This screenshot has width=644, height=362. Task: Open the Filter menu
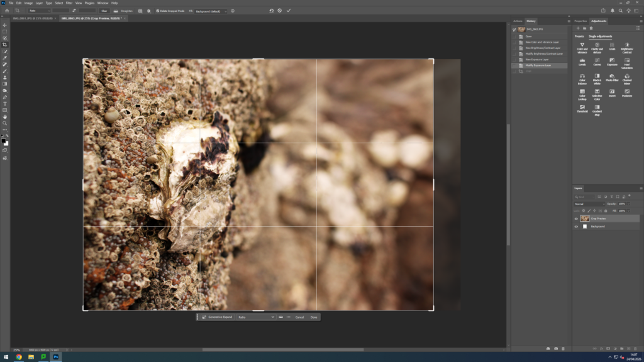(x=69, y=3)
